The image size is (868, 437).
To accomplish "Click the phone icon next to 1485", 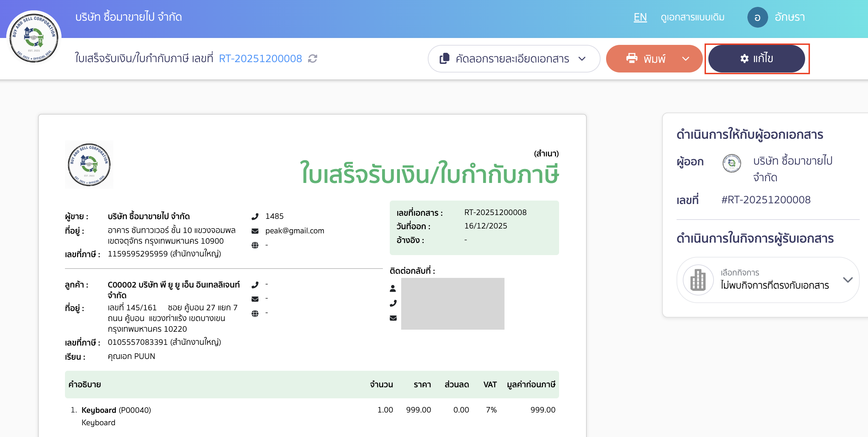I will click(255, 216).
